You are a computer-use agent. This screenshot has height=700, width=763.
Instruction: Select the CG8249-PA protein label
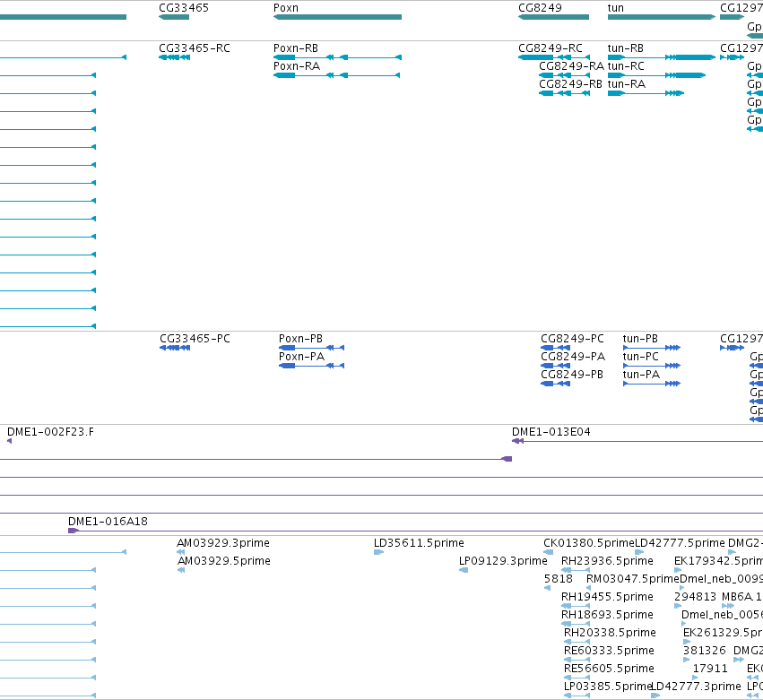click(573, 357)
